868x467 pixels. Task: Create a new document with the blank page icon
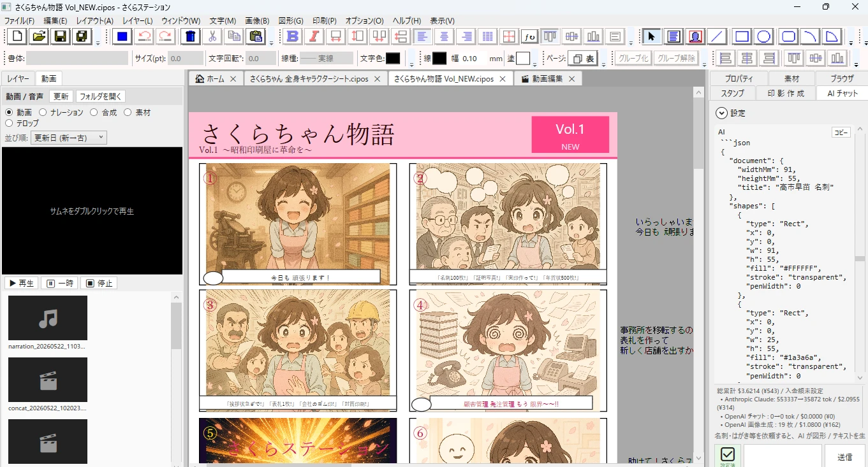pyautogui.click(x=17, y=36)
